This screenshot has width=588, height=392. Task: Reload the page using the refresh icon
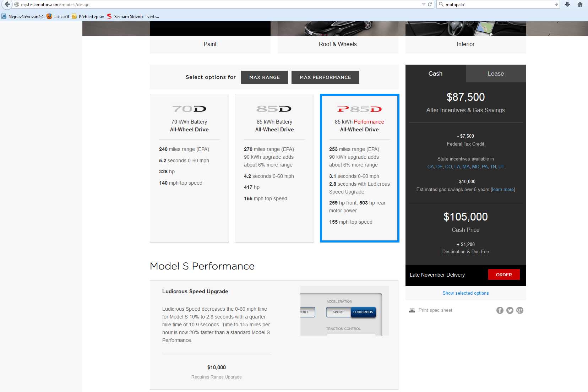(430, 4)
